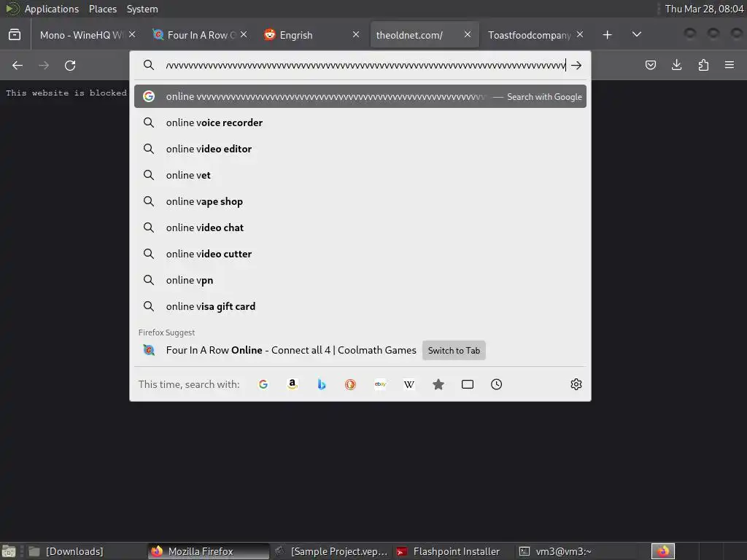Screen dimensions: 747x560
Task: Open the Firefox hamburger menu
Action: [729, 65]
